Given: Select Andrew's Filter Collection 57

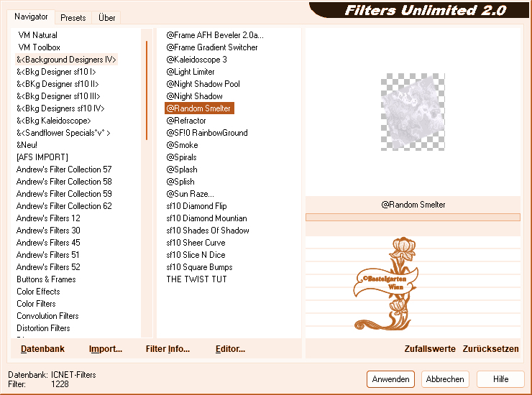Looking at the screenshot, I should tap(64, 169).
